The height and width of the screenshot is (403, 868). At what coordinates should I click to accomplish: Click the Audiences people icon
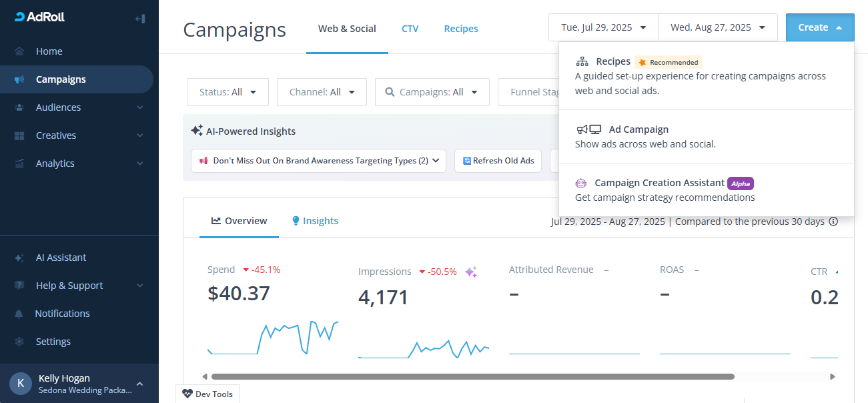pos(19,107)
